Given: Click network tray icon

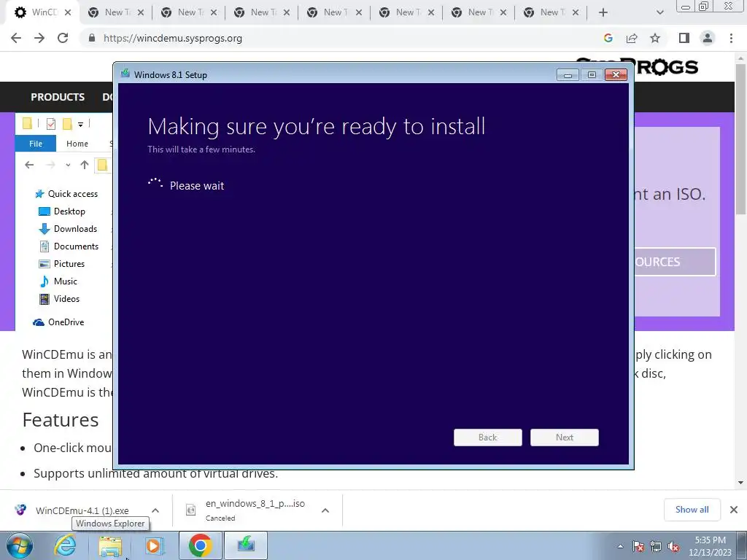Looking at the screenshot, I should [656, 546].
